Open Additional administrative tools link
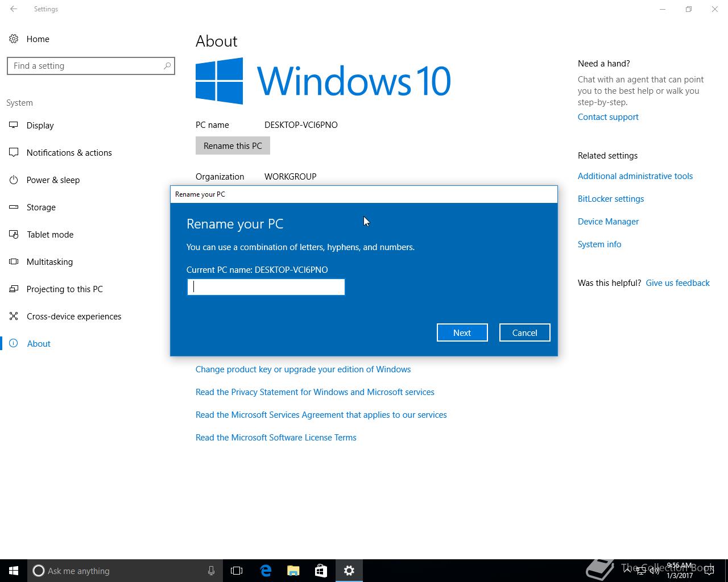728x582 pixels. [x=635, y=176]
